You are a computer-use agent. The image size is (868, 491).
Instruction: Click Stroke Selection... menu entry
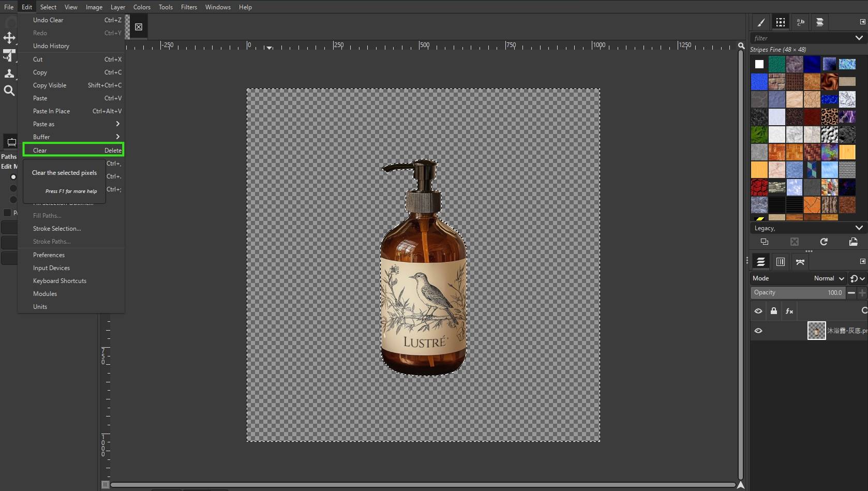coord(71,229)
